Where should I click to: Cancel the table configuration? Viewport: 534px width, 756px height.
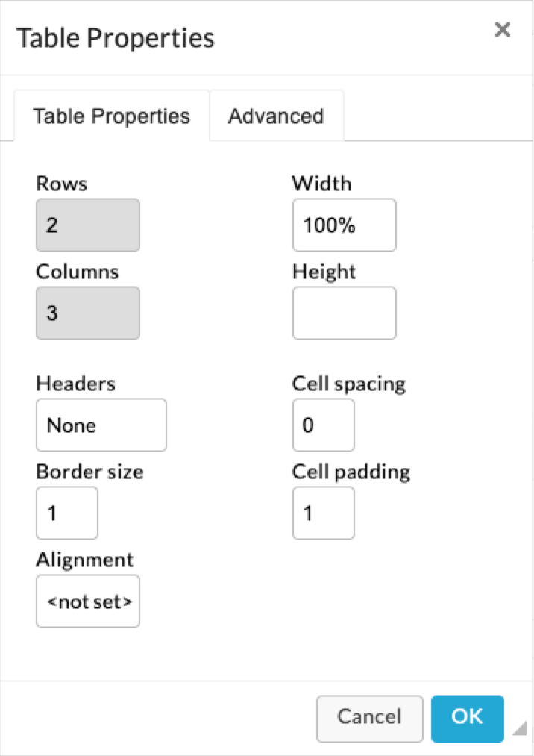(369, 718)
